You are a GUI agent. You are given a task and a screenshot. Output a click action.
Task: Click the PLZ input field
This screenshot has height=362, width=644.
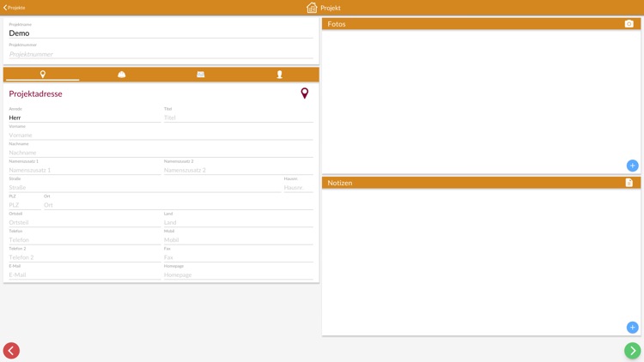click(25, 205)
